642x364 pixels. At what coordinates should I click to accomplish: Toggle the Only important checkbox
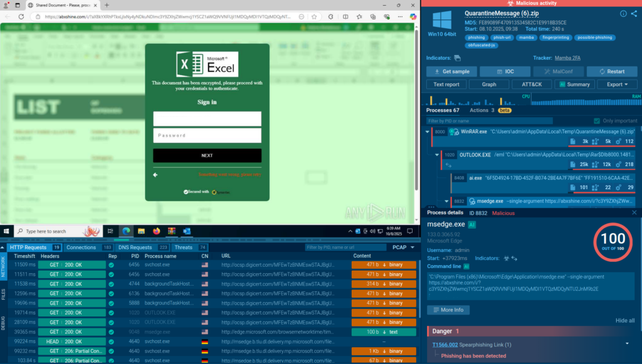point(597,121)
